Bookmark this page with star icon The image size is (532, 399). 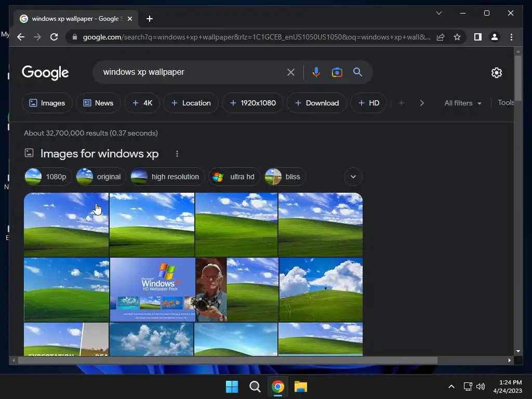(x=457, y=37)
